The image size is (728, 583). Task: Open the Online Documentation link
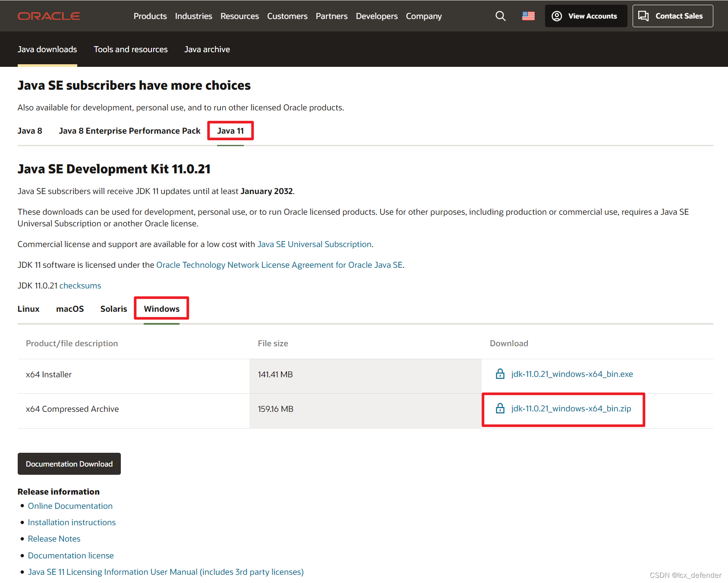click(70, 506)
